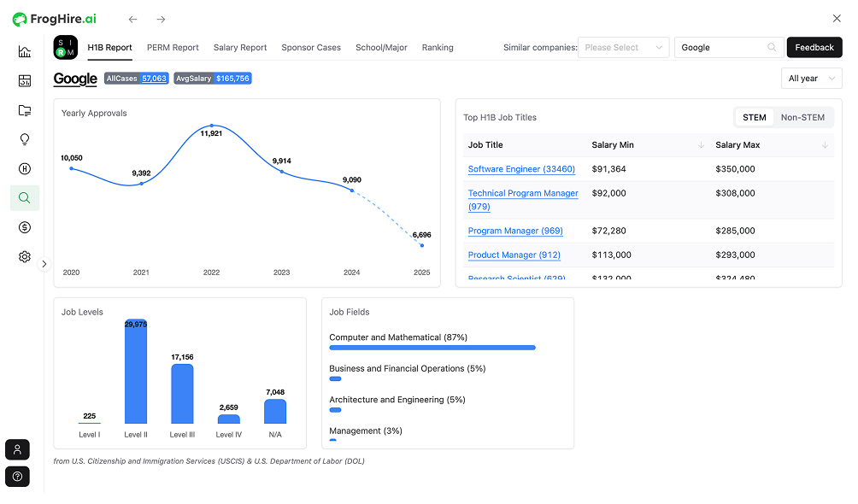Image resolution: width=858 pixels, height=504 pixels.
Task: Switch to the PERM Report tab
Action: 173,48
